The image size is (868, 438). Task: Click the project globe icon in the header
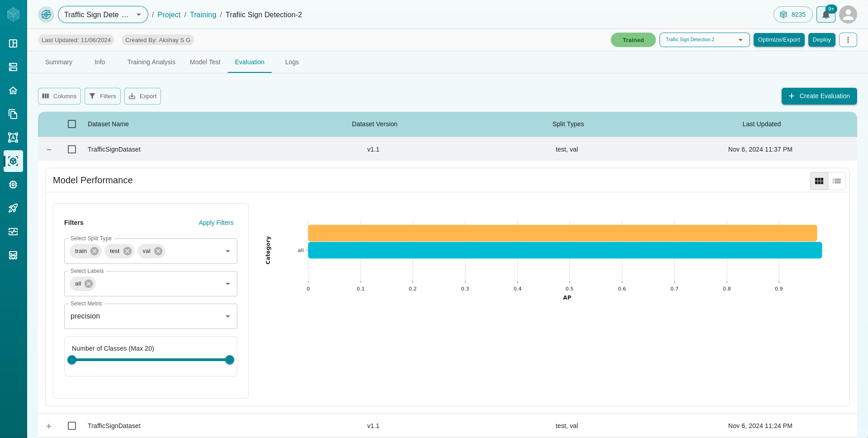click(x=46, y=14)
